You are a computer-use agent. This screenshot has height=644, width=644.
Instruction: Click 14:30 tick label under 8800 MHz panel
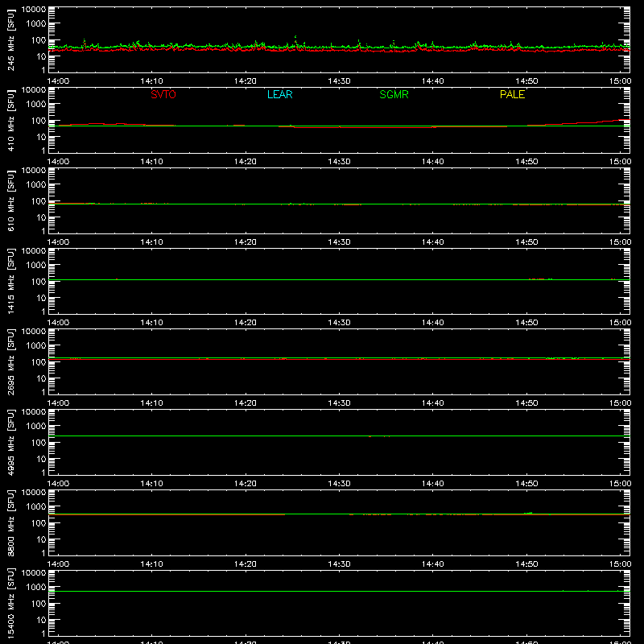339,564
